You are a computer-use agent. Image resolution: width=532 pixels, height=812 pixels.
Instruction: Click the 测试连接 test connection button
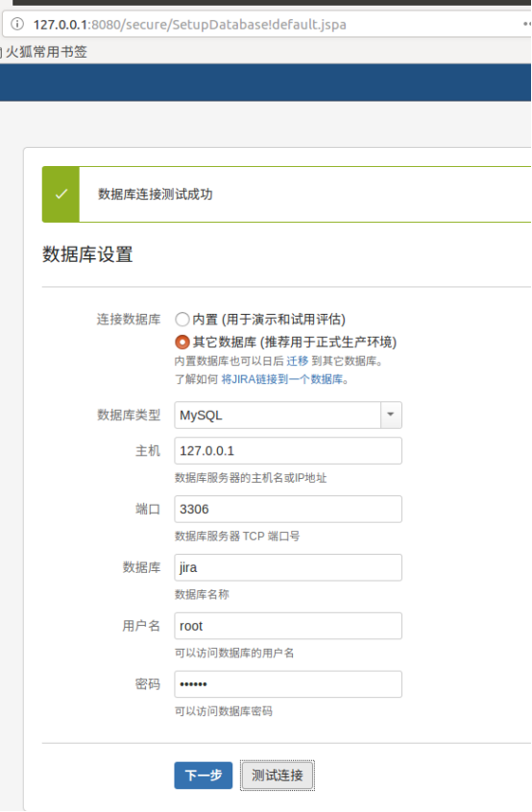[x=278, y=776]
